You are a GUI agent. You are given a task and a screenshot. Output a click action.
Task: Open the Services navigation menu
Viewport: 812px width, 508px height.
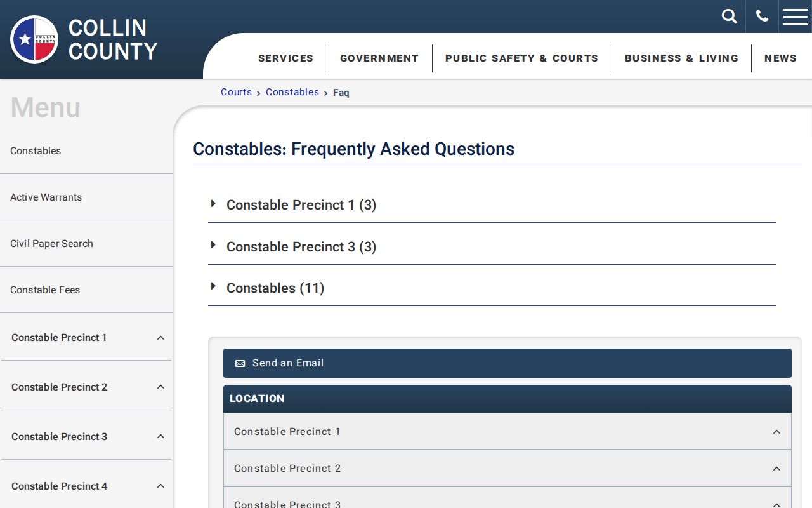(x=285, y=58)
